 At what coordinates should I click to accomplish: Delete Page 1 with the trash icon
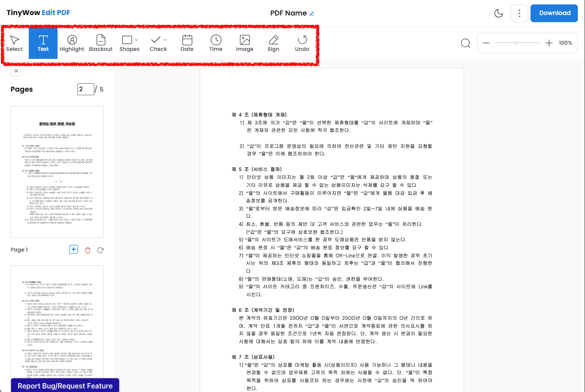[87, 250]
